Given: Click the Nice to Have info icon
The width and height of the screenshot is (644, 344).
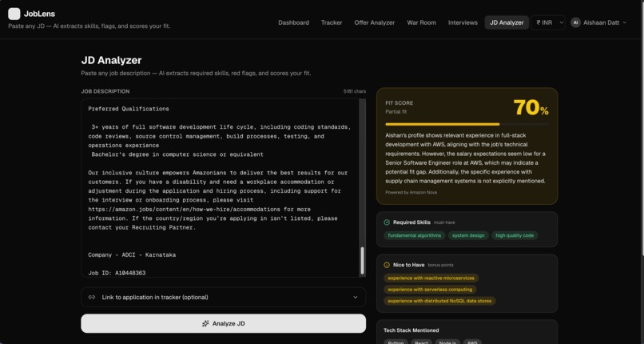Looking at the screenshot, I should pos(387,265).
